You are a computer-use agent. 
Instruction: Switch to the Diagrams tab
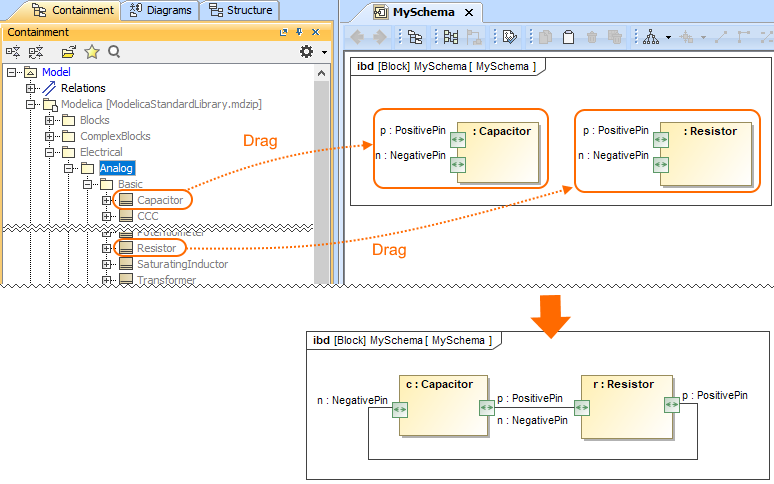tap(162, 10)
